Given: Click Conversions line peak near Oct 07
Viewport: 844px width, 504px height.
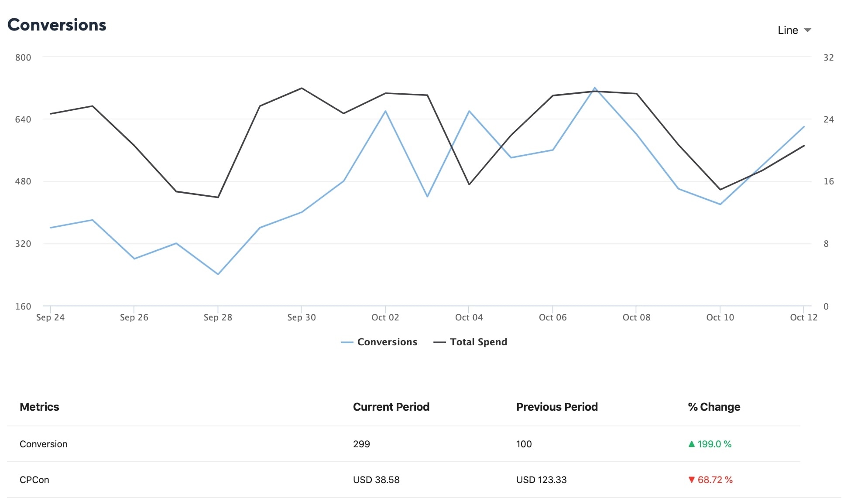Looking at the screenshot, I should tap(595, 88).
